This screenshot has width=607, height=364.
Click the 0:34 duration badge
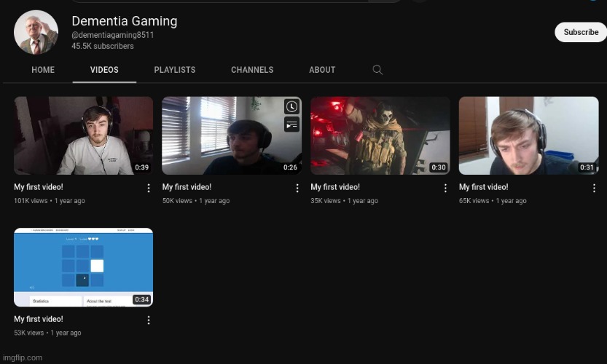point(141,299)
